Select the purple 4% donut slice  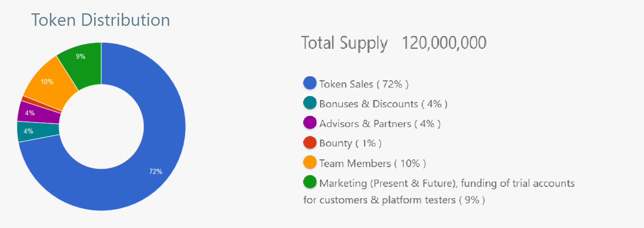39,113
